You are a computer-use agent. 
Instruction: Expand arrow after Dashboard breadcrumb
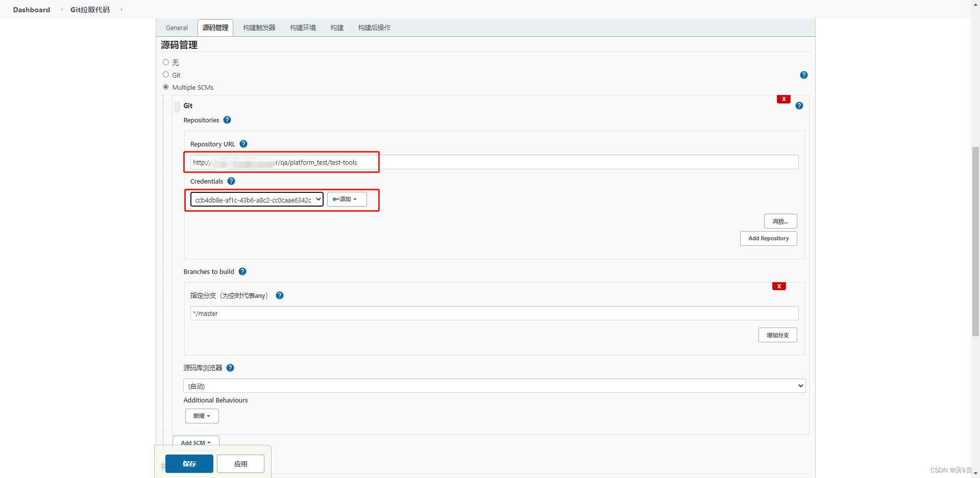tap(62, 10)
